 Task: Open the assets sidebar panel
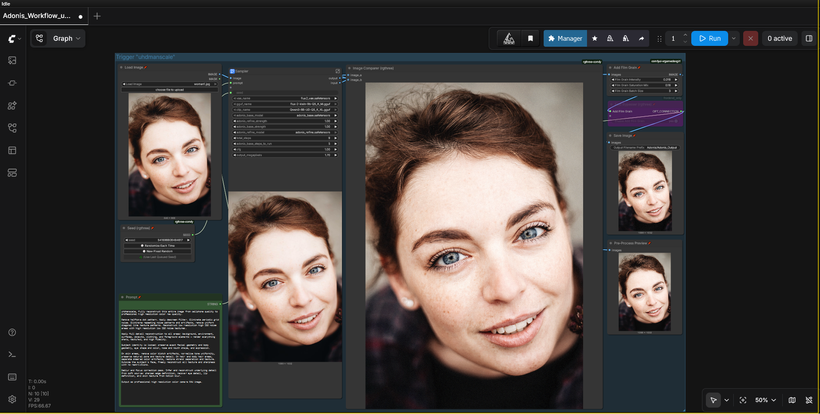point(12,60)
